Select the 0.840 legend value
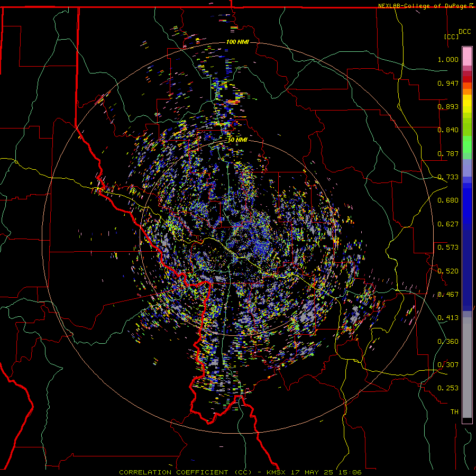476x476 pixels. (x=448, y=130)
